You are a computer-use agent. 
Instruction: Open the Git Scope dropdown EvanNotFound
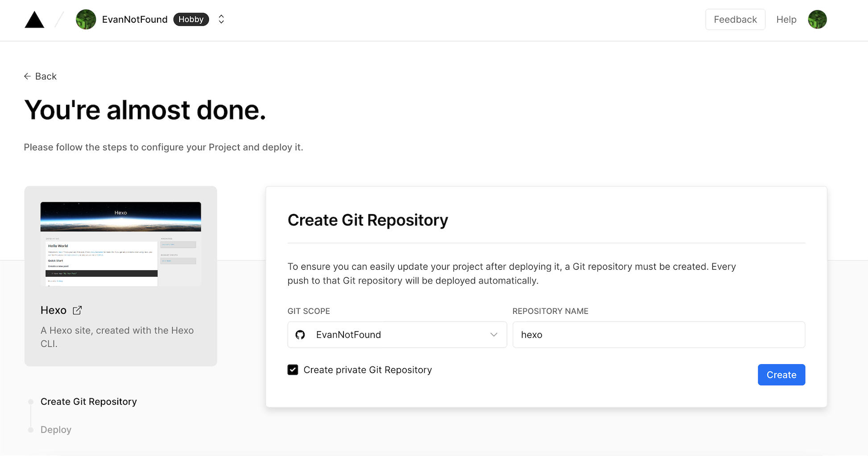coord(397,335)
